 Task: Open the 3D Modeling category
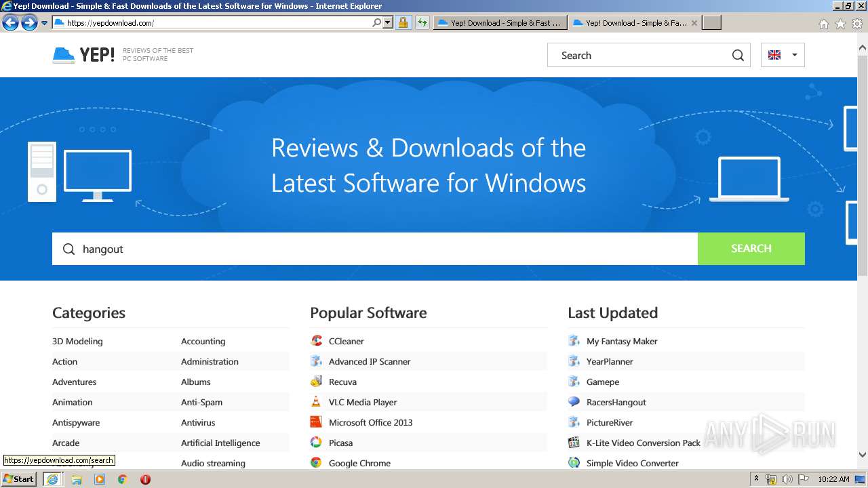(x=77, y=341)
